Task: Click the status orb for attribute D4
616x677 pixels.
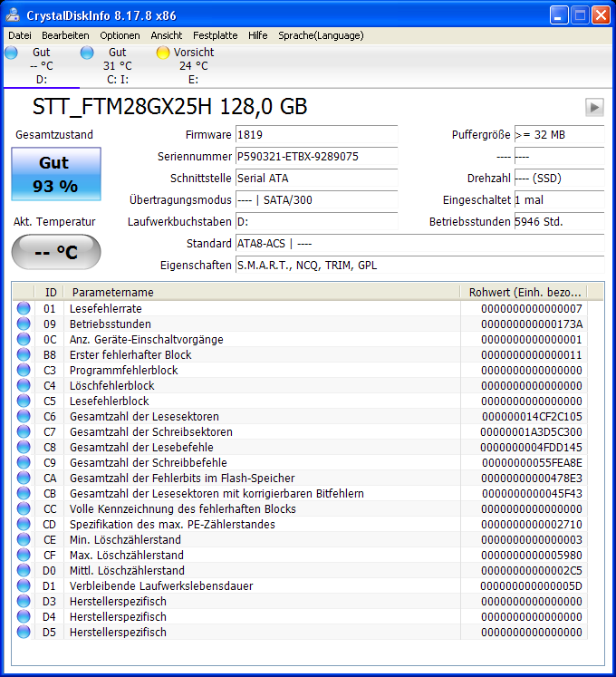Action: (x=24, y=616)
